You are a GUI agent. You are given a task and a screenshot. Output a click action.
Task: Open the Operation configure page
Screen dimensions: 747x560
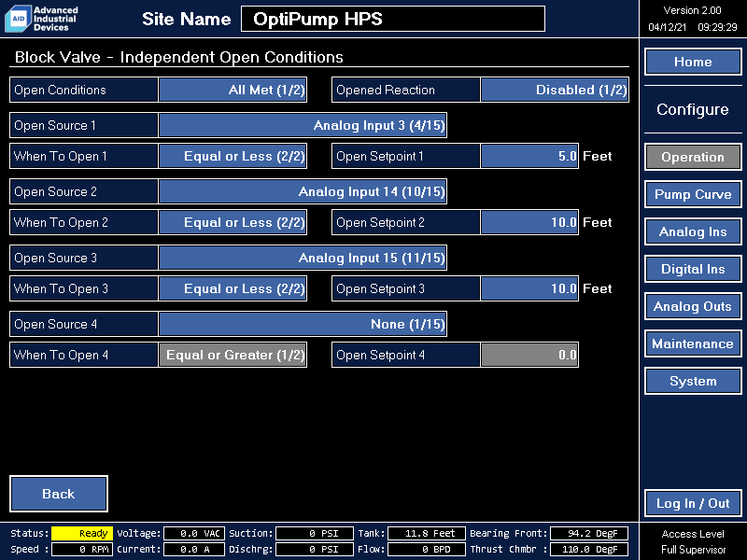click(x=693, y=157)
